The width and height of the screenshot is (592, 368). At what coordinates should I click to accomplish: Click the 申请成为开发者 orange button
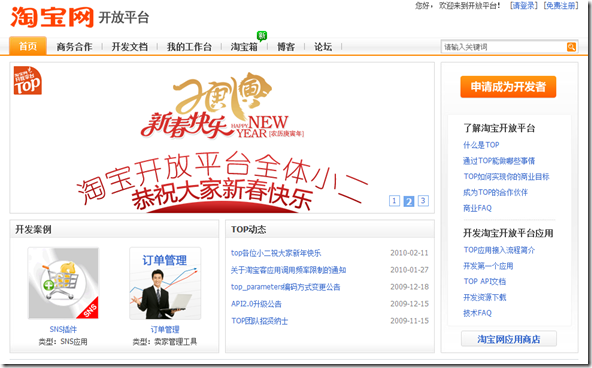pyautogui.click(x=508, y=87)
